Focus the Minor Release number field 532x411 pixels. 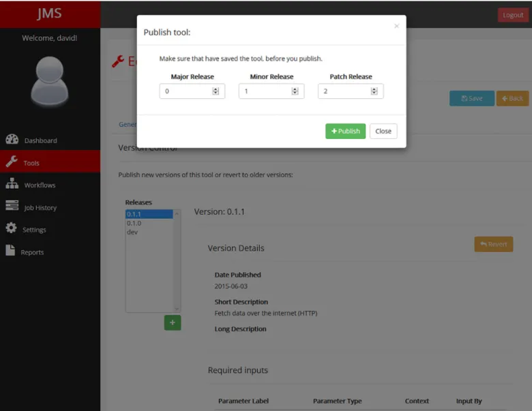point(271,91)
